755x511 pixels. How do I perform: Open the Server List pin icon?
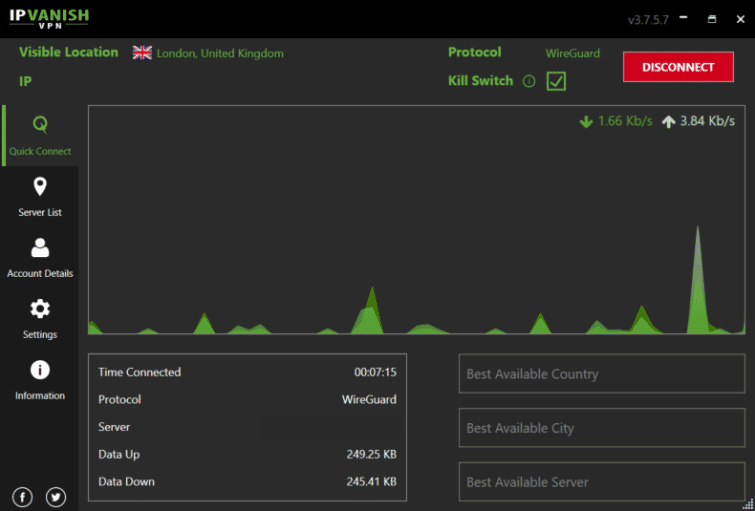tap(40, 186)
